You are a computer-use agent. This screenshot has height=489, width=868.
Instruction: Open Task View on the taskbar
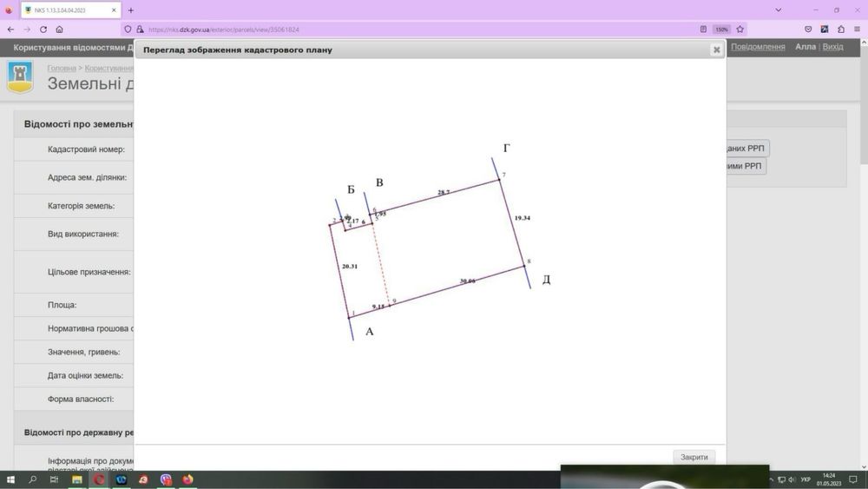click(54, 479)
